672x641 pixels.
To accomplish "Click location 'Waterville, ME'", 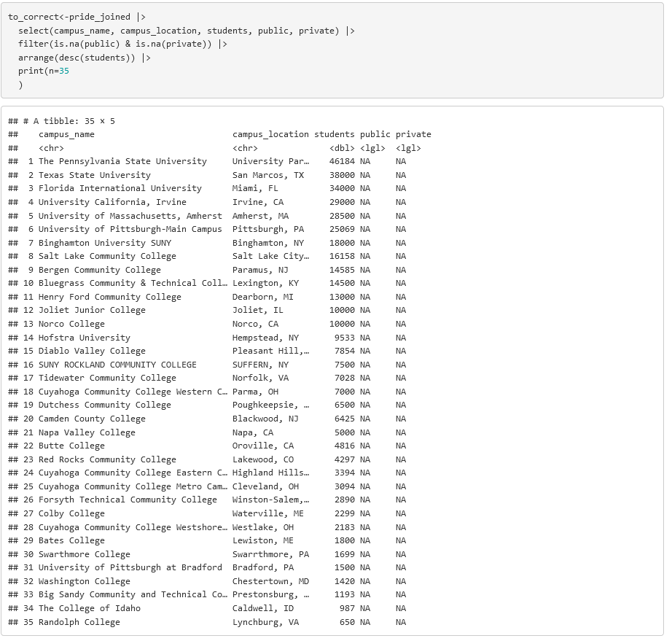I will click(x=268, y=513).
